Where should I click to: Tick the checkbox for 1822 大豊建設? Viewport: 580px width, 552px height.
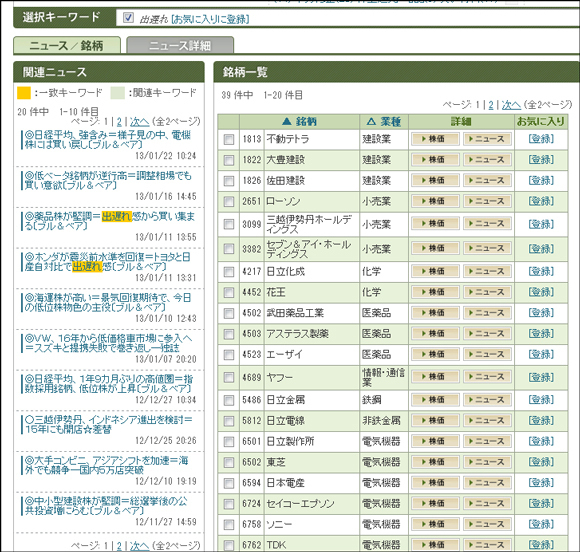pos(229,160)
